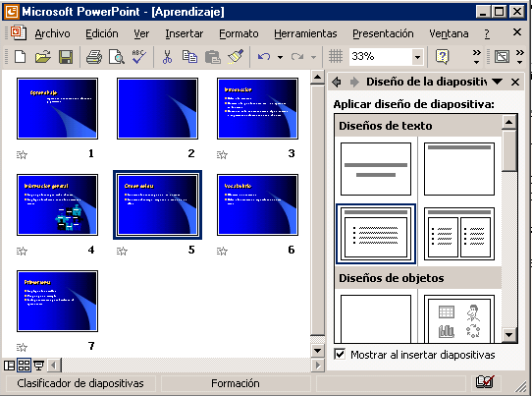Screen dimensions: 532x396
Task: Print the presentation
Action: tap(94, 56)
